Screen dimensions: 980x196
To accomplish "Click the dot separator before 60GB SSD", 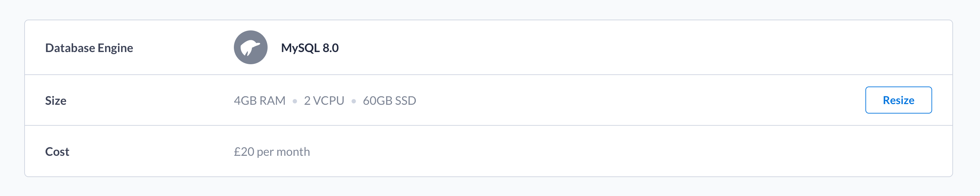I will [354, 101].
